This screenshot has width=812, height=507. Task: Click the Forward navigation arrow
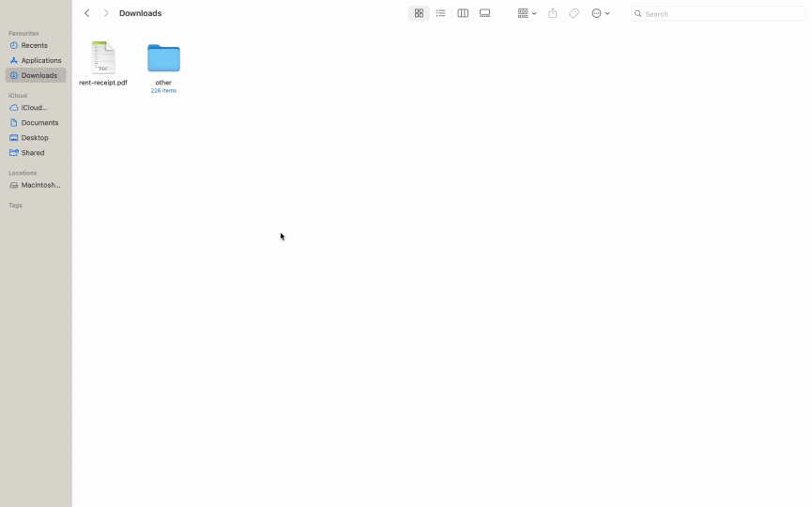106,13
